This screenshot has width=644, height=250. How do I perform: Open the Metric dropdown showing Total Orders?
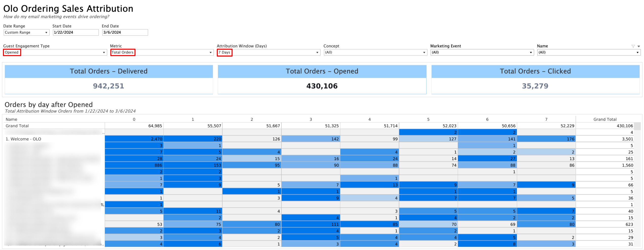point(162,52)
